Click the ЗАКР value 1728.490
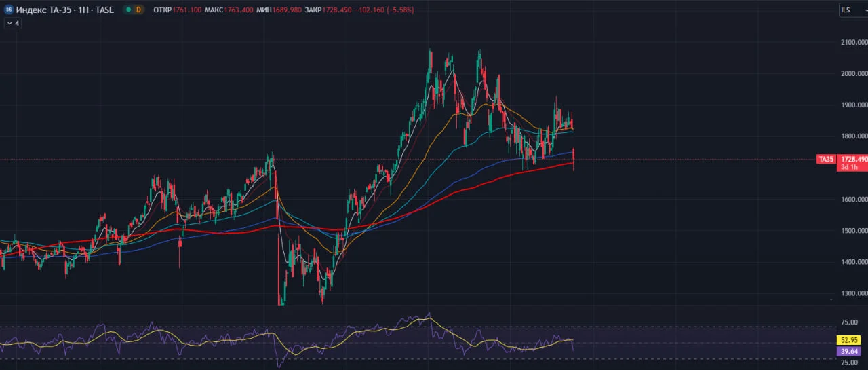Screen dimensions: 868x370 (x=338, y=10)
